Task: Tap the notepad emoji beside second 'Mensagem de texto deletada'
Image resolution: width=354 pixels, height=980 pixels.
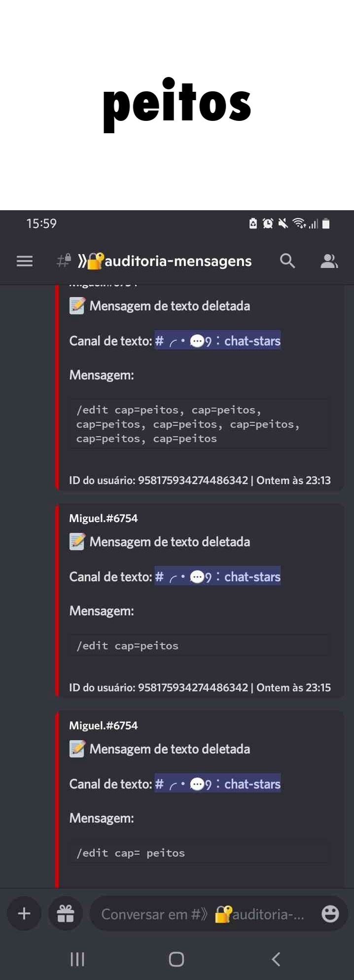Action: (77, 542)
